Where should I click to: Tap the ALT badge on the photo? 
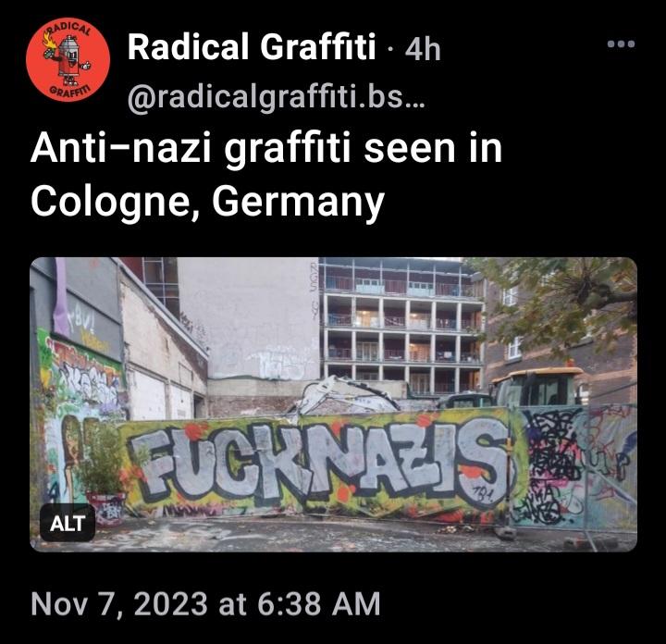pos(68,523)
